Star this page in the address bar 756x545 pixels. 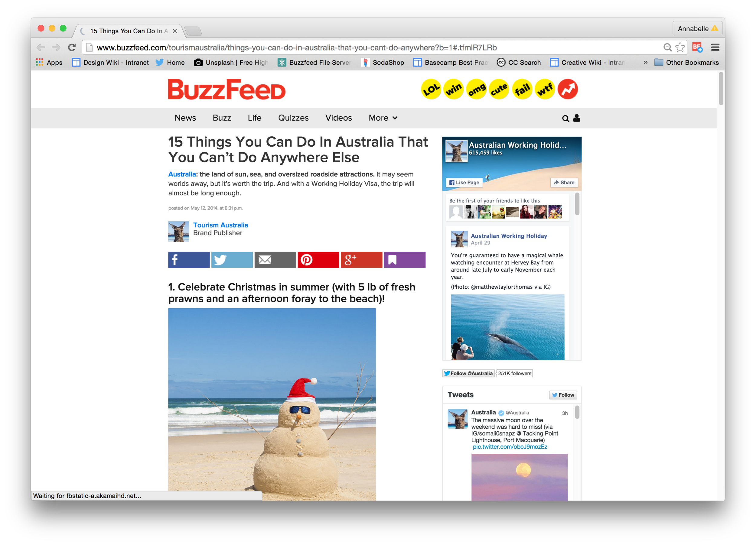[x=680, y=47]
